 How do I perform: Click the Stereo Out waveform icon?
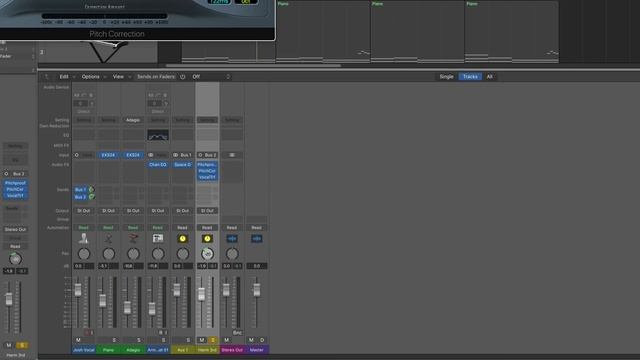coord(232,239)
